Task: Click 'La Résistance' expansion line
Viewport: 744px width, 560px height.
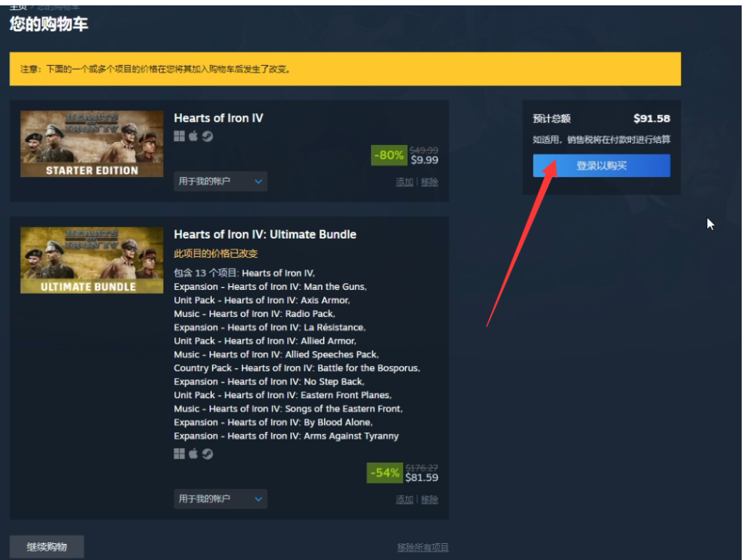Action: coord(269,328)
